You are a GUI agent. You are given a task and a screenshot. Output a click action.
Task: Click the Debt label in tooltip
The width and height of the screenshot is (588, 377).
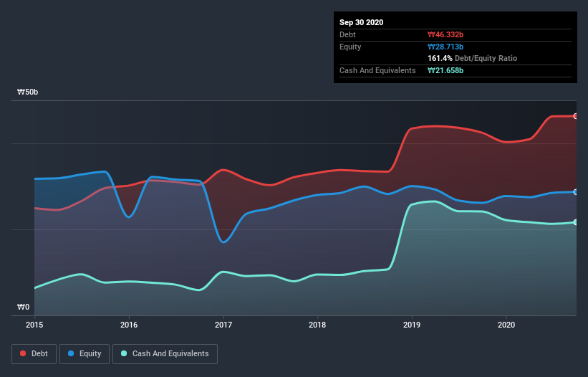point(347,34)
